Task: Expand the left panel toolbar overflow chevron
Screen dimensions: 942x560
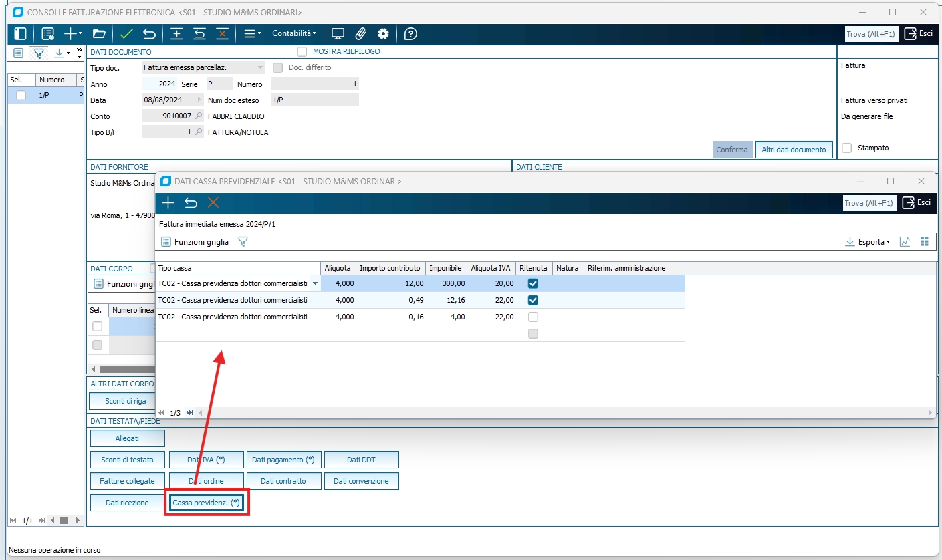Action: [x=79, y=49]
